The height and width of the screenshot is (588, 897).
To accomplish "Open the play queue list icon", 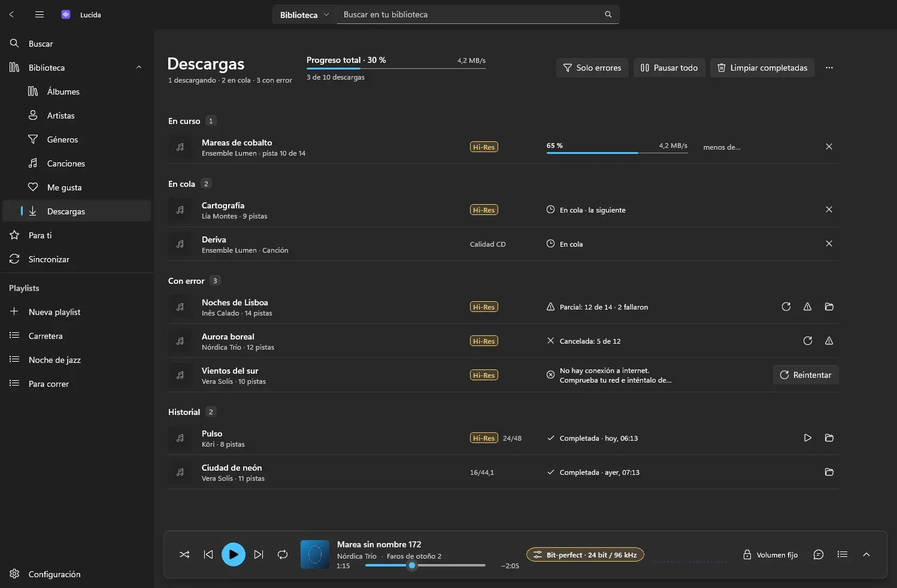I will click(843, 554).
